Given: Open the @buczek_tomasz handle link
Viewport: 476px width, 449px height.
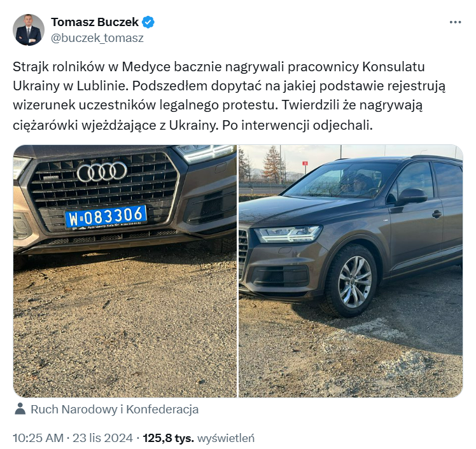Looking at the screenshot, I should coord(97,38).
